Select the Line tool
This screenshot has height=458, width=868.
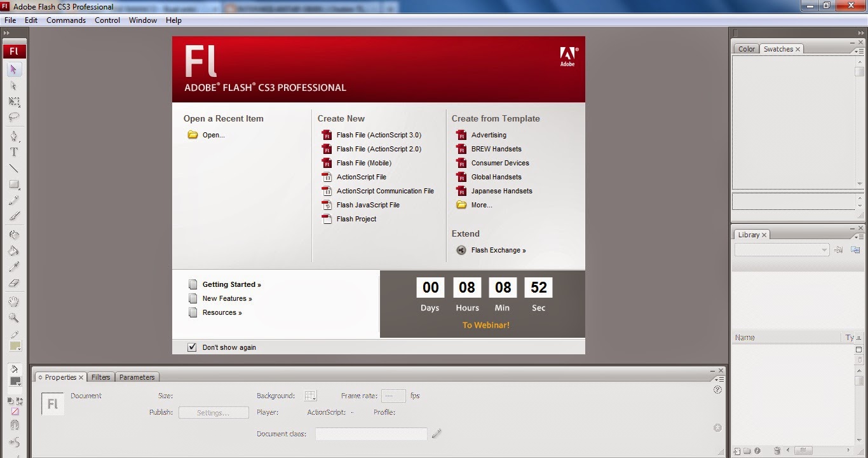coord(14,169)
